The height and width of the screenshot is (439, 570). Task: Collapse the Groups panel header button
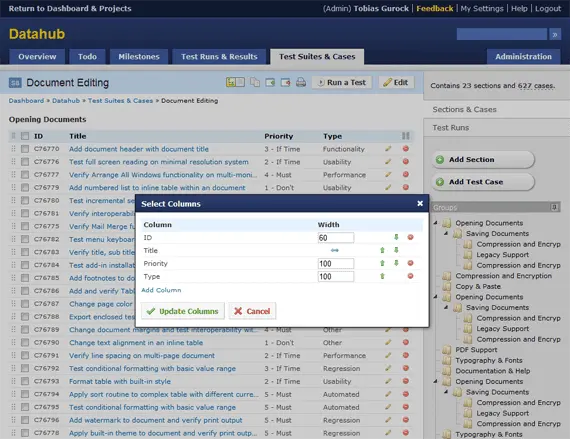[554, 207]
